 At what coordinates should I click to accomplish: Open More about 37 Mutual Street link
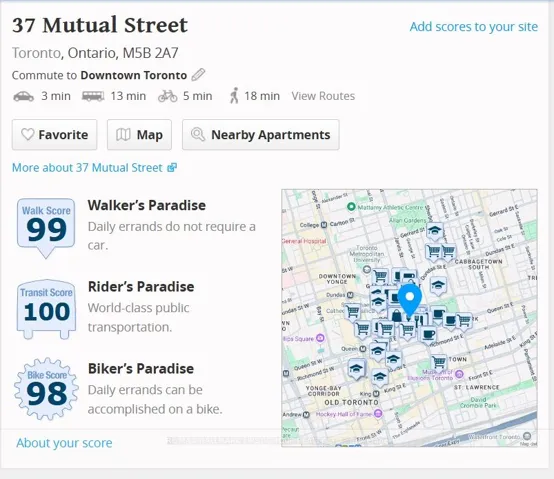coord(94,167)
